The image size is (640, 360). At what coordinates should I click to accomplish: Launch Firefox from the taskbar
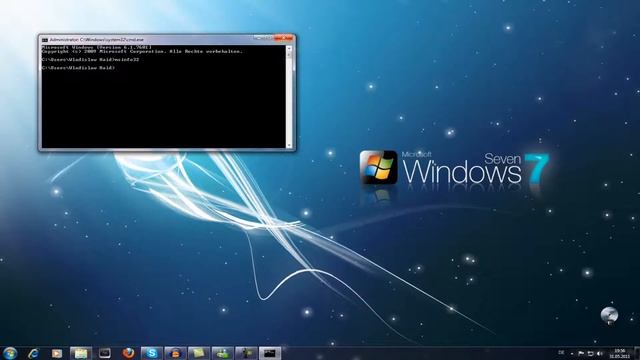(x=129, y=353)
